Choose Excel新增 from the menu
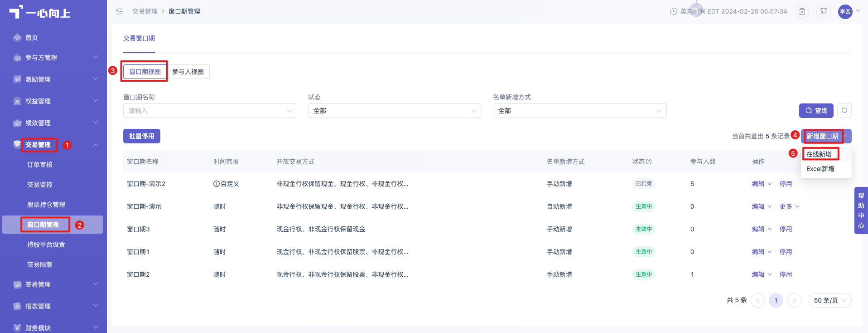 [826, 169]
